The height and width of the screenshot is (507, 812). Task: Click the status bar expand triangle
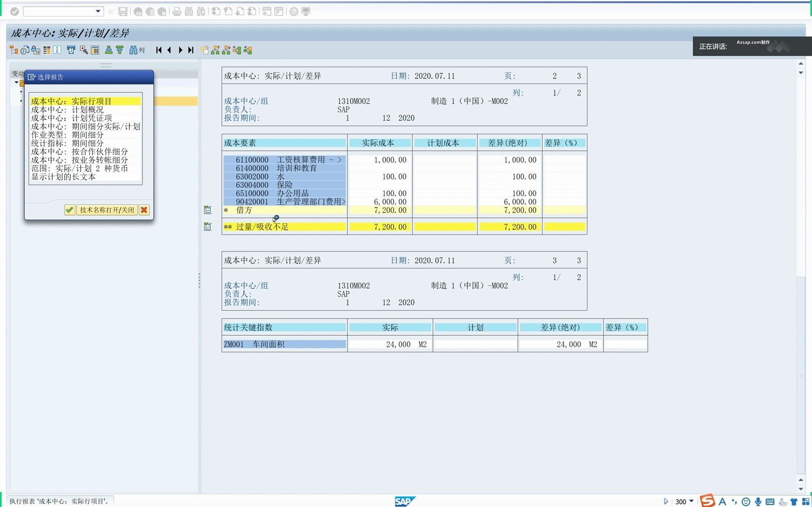(666, 501)
